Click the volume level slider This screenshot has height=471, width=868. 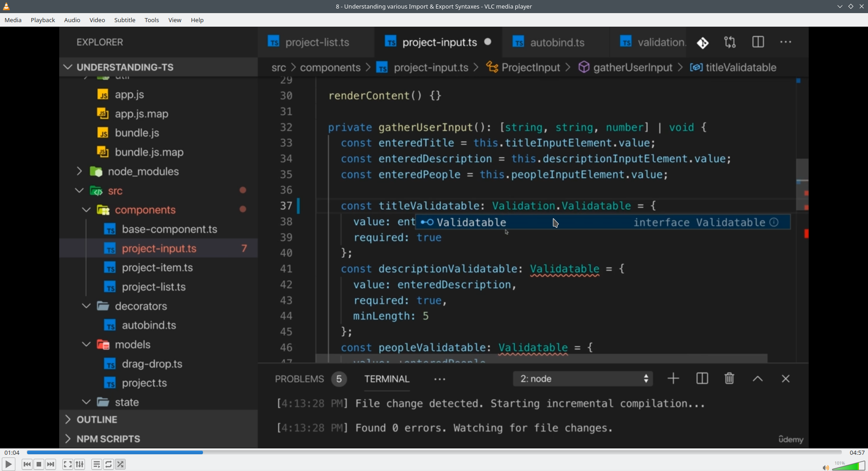tap(849, 466)
